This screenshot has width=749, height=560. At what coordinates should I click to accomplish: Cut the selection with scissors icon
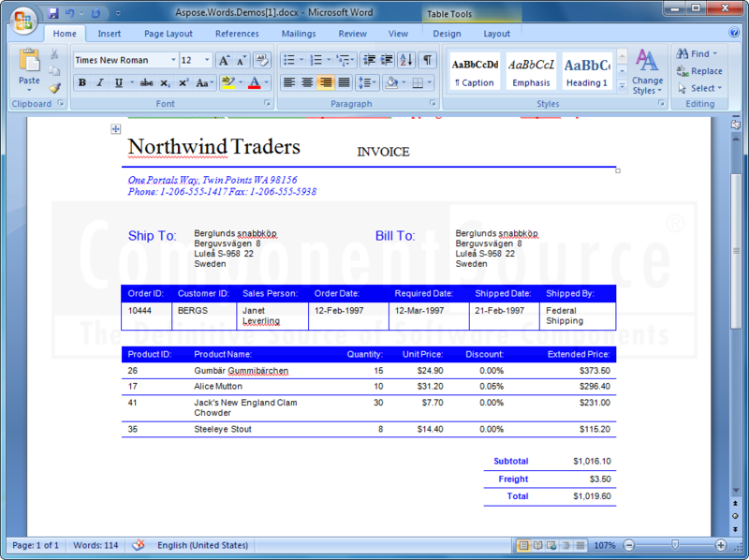pyautogui.click(x=54, y=54)
